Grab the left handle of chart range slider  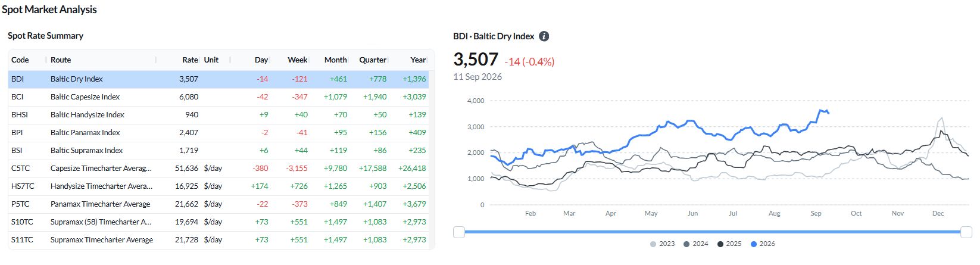459,232
